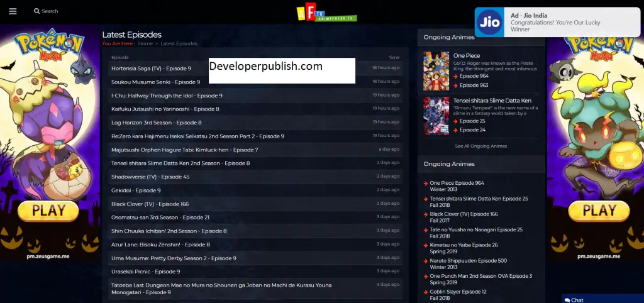Image resolution: width=644 pixels, height=303 pixels.
Task: Open the AnimeFreak.TV logo
Action: [326, 13]
